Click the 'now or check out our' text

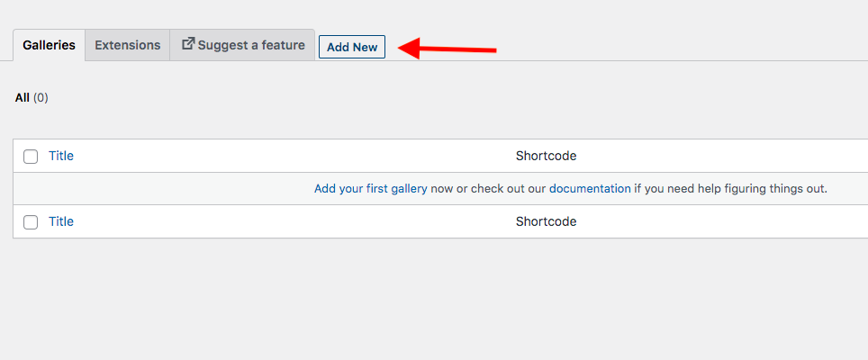coord(488,189)
